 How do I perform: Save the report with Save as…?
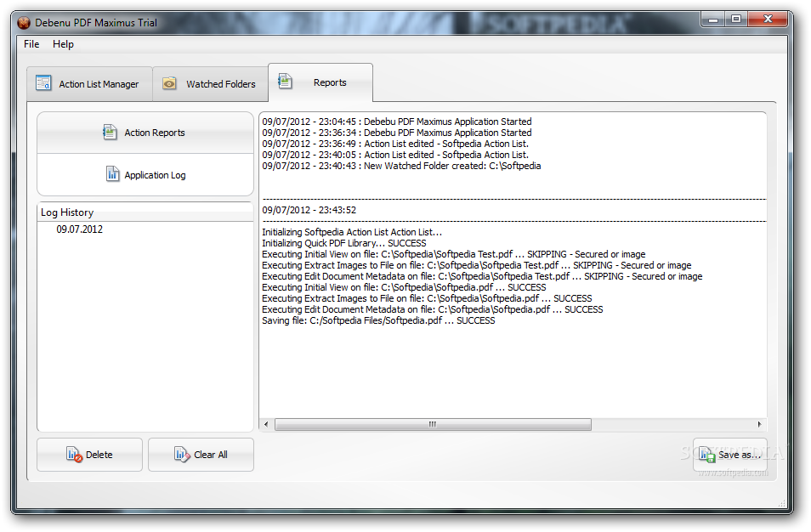point(729,455)
